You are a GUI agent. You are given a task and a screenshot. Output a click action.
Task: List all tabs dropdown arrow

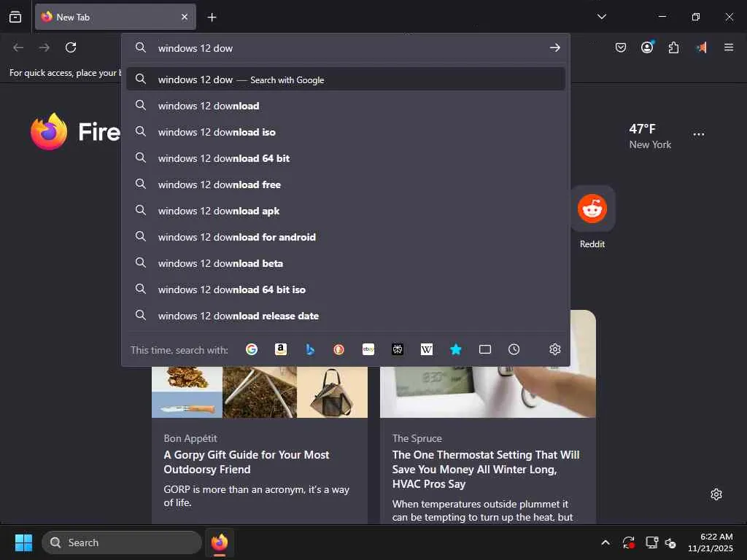tap(602, 17)
